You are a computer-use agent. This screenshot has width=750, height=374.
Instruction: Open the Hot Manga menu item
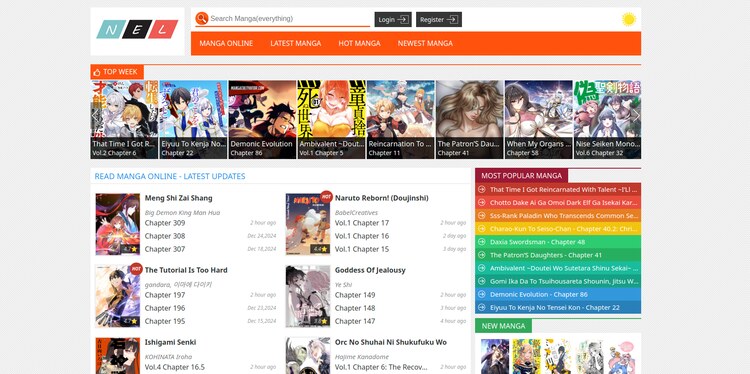coord(359,43)
